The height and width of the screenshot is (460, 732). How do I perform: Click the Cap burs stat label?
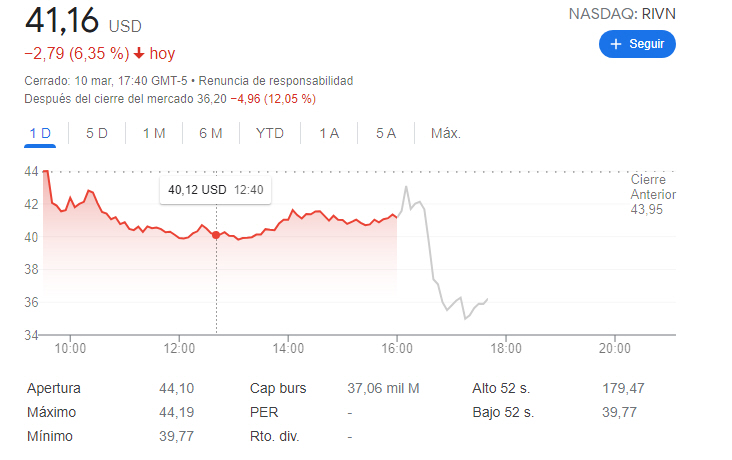(278, 388)
